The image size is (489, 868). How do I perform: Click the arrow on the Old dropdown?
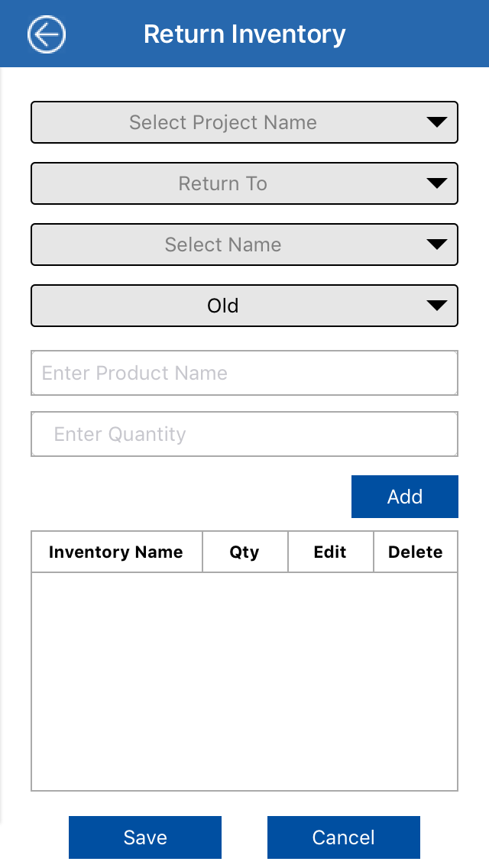[436, 306]
